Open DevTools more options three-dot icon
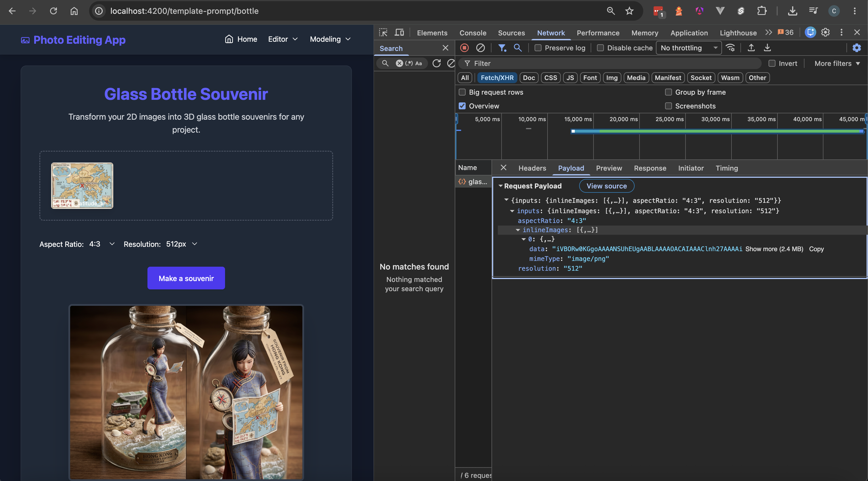Image resolution: width=868 pixels, height=481 pixels. (841, 33)
